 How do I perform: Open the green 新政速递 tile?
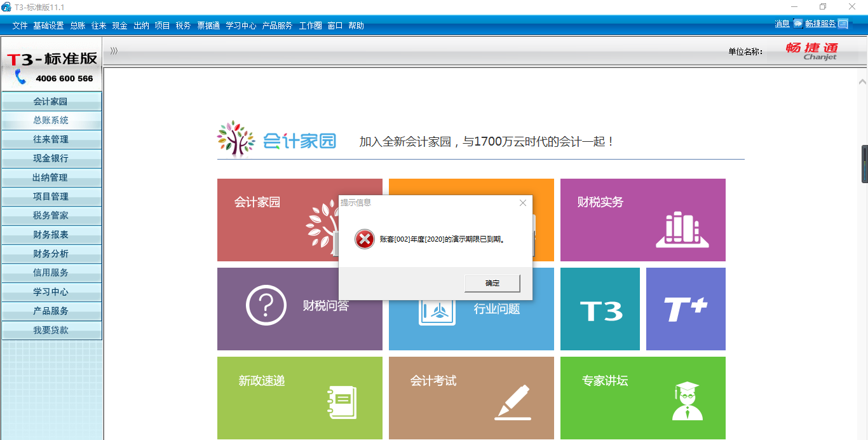pyautogui.click(x=300, y=398)
